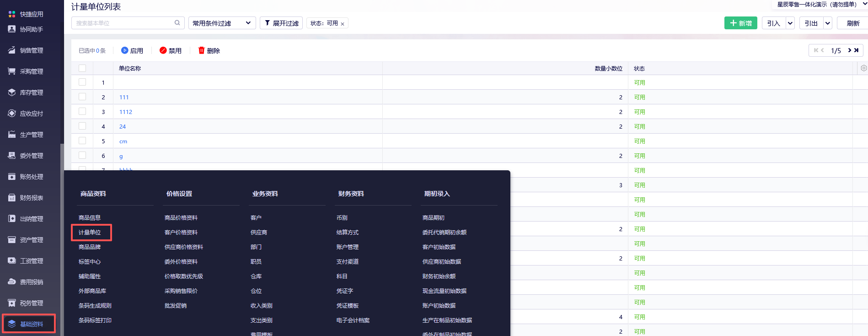
Task: Sort by 数量小数位 column header
Action: [609, 68]
